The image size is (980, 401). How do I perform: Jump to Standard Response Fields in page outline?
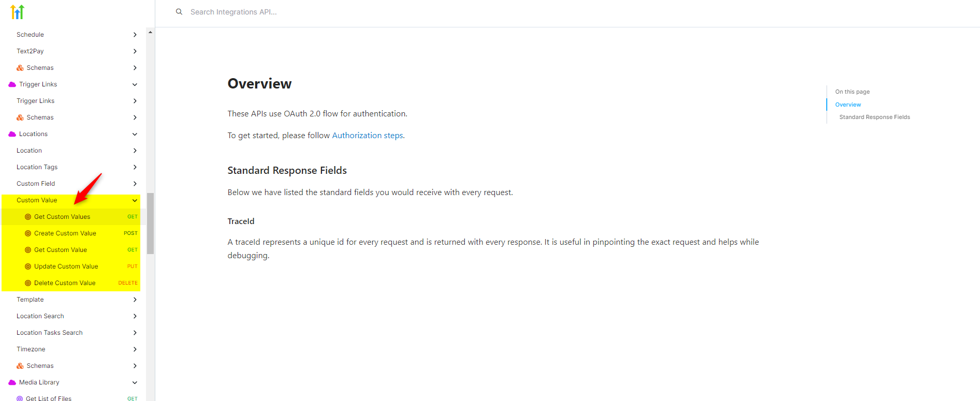pos(874,117)
